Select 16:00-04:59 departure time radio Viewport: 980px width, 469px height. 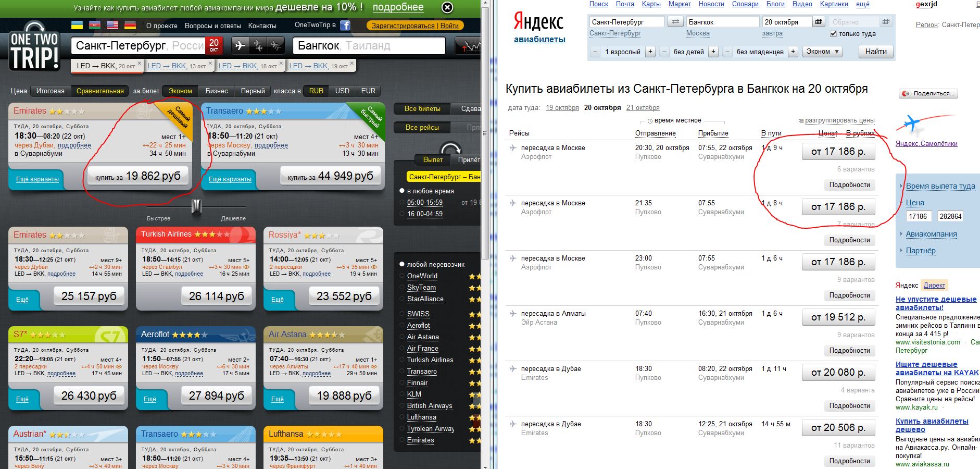(401, 214)
